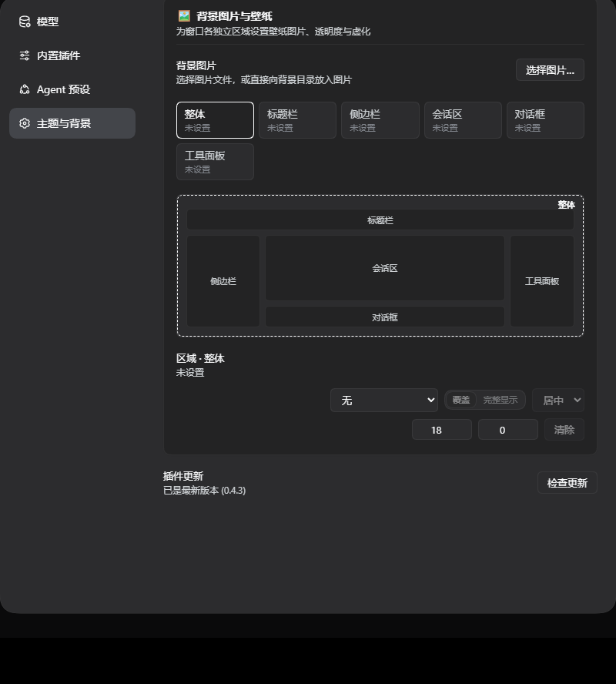Select the 对话框 region card

(545, 120)
